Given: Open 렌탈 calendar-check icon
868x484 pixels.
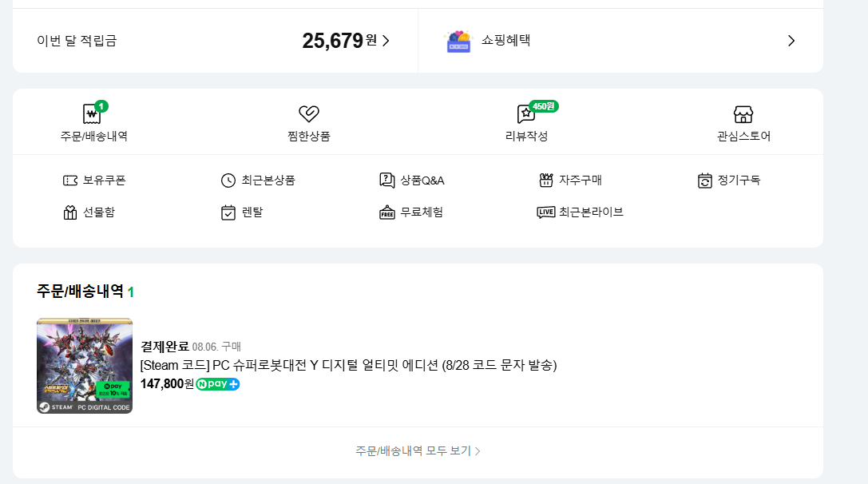Looking at the screenshot, I should coord(228,212).
